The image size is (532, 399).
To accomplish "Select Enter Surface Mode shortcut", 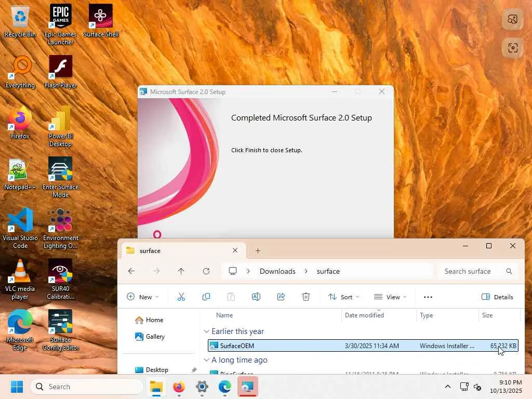I will (60, 178).
